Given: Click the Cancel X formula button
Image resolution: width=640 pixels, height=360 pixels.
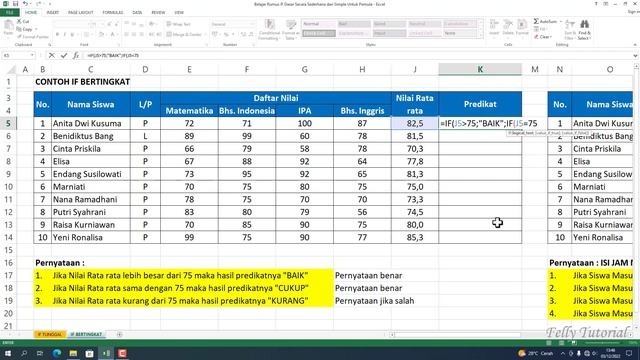Looking at the screenshot, I should point(51,55).
